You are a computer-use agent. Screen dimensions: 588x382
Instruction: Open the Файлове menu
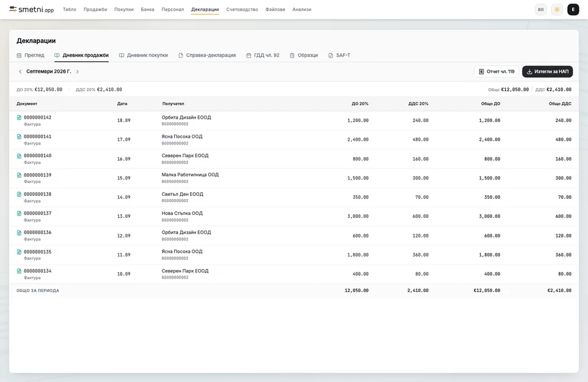[275, 9]
